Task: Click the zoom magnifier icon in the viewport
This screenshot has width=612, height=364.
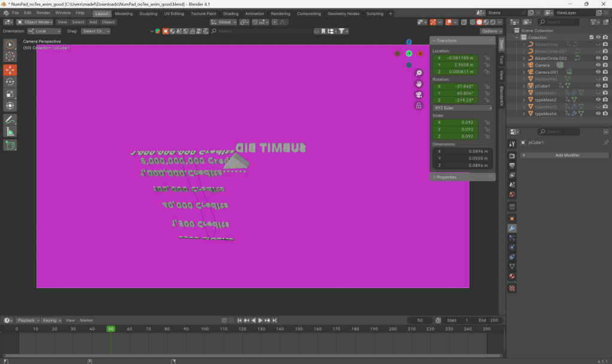Action: pyautogui.click(x=419, y=73)
